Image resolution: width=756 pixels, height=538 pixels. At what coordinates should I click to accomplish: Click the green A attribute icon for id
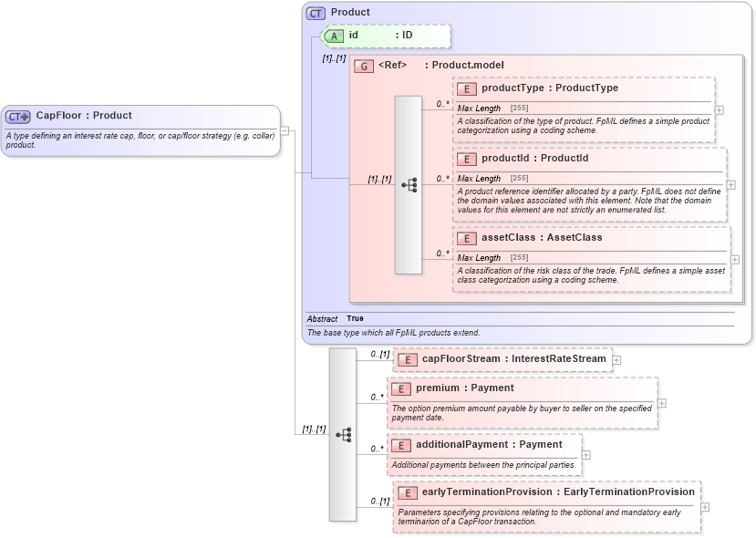pos(333,36)
